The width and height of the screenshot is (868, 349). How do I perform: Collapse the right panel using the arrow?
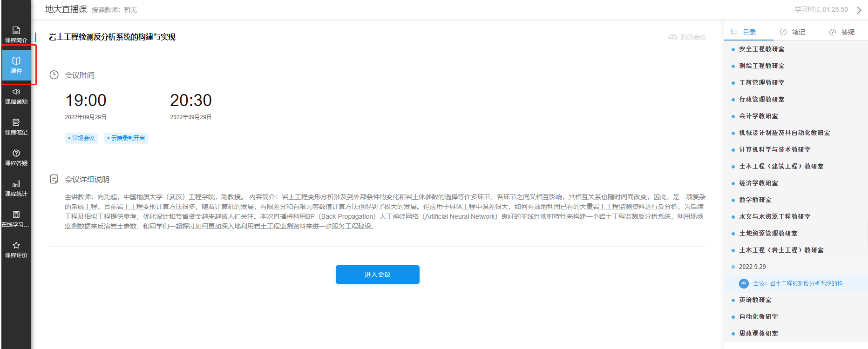click(x=859, y=10)
